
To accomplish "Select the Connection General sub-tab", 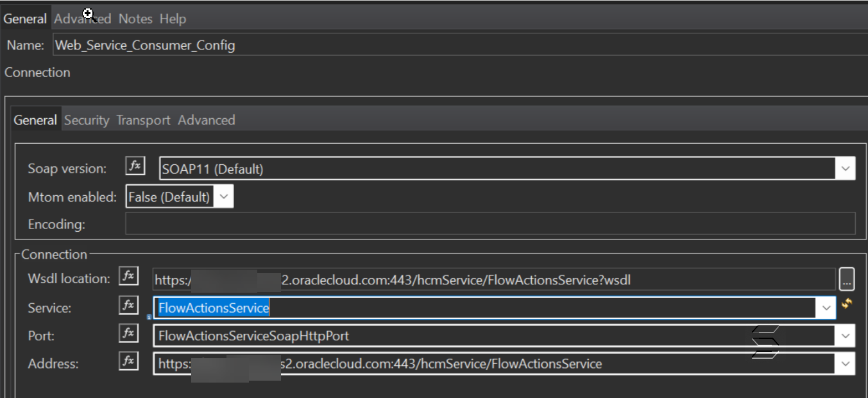I will click(35, 120).
